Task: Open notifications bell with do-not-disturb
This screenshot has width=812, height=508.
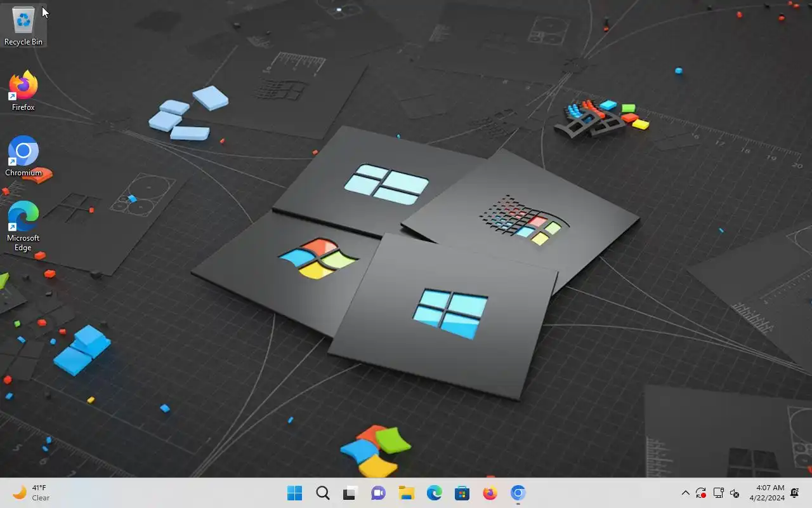Action: [796, 493]
